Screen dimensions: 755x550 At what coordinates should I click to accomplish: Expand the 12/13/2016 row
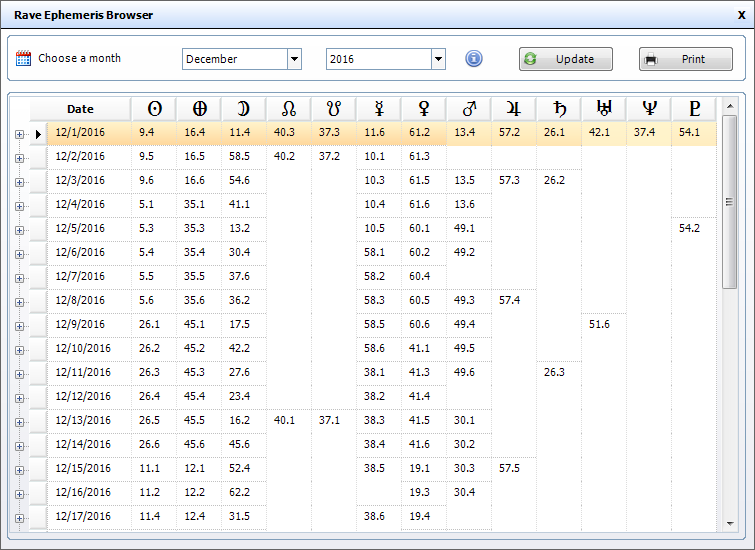(x=19, y=422)
